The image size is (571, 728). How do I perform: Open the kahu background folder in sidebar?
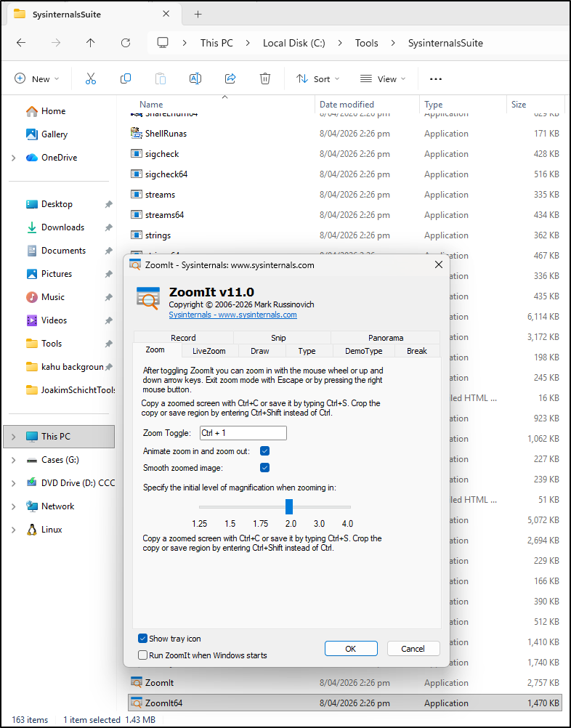pos(65,367)
